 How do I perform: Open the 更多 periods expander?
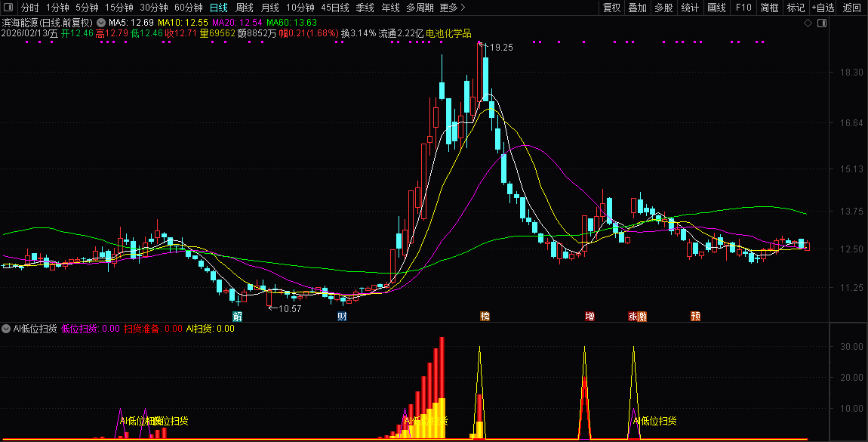pos(452,8)
